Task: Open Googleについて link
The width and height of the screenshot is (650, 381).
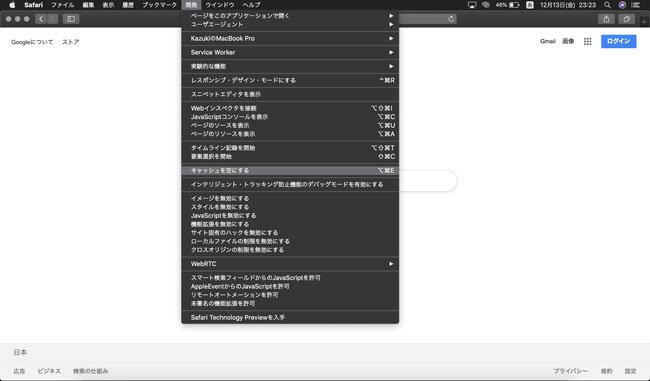Action: [32, 42]
